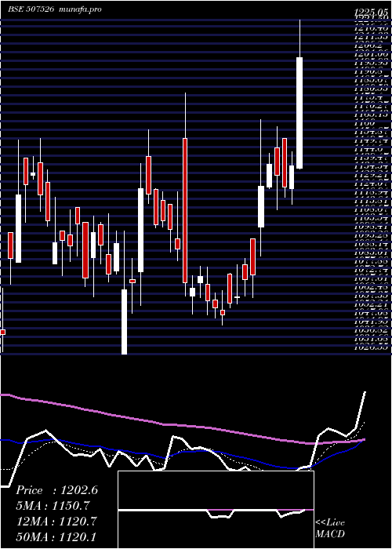Click the <<Live MACD label

click(x=330, y=529)
